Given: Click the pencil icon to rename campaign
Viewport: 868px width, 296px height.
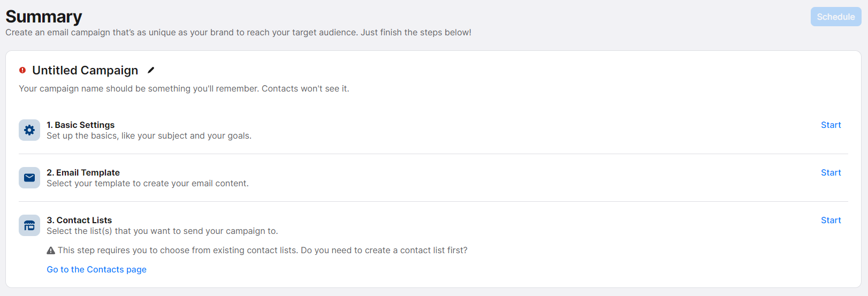Looking at the screenshot, I should pos(151,70).
